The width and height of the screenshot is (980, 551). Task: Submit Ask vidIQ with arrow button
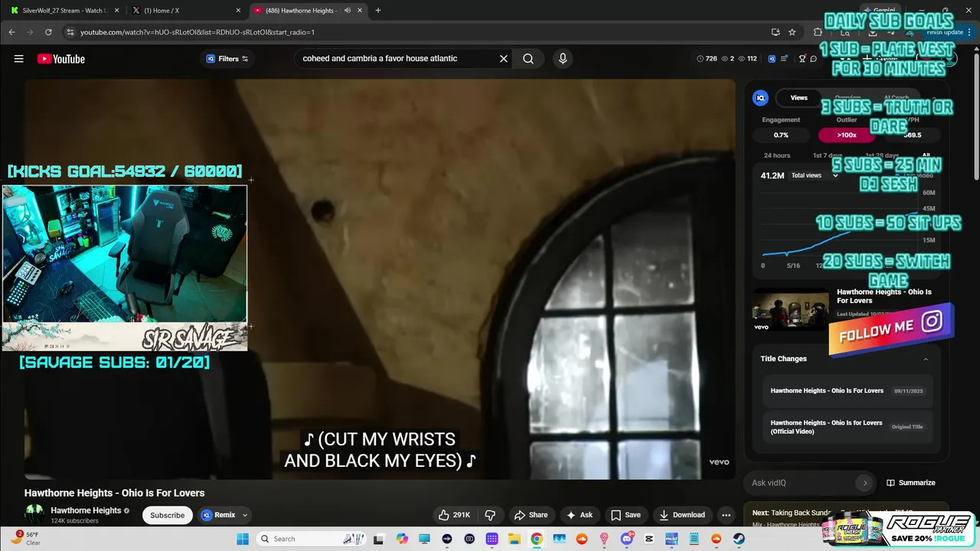point(865,483)
